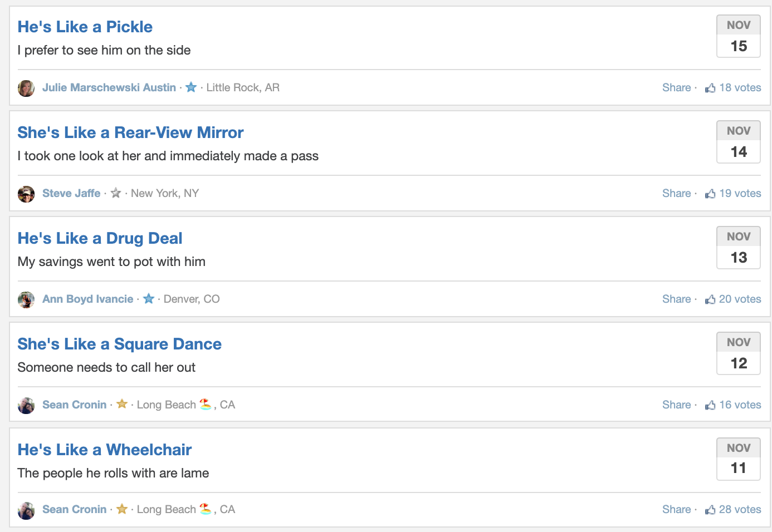This screenshot has width=772, height=532.
Task: Open Julie Marschewski Austin's avatar
Action: pyautogui.click(x=26, y=88)
